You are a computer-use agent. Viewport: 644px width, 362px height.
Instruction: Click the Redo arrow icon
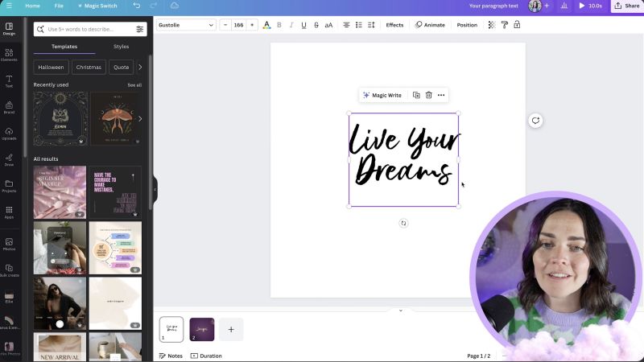coord(154,6)
